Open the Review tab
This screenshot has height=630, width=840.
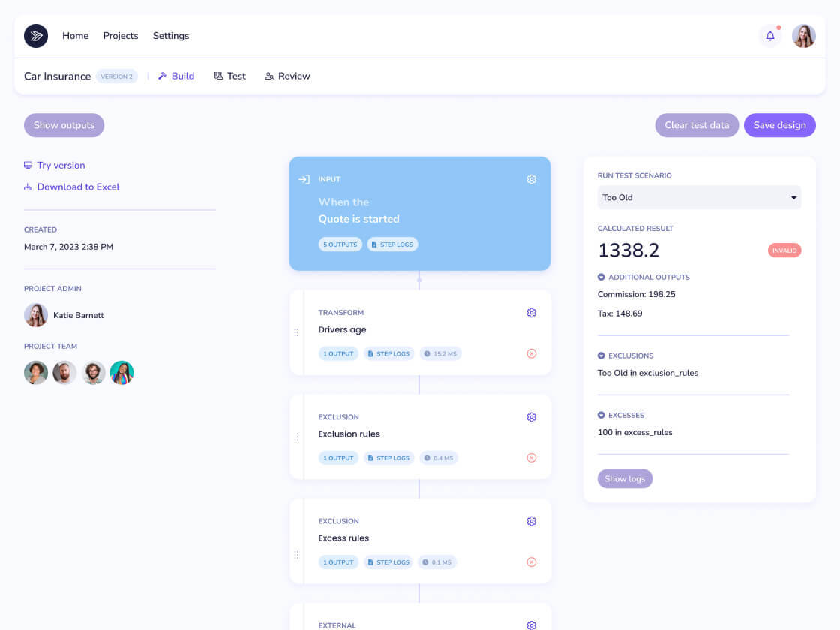click(287, 76)
